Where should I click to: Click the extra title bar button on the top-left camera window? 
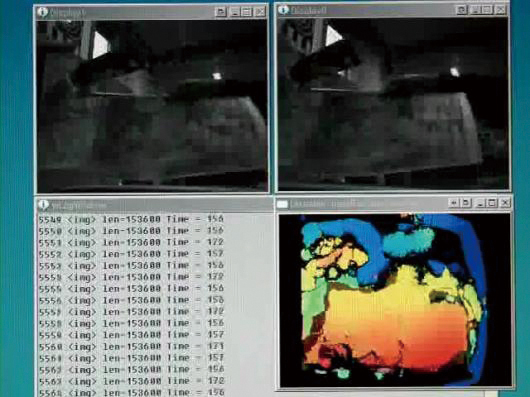pos(220,12)
